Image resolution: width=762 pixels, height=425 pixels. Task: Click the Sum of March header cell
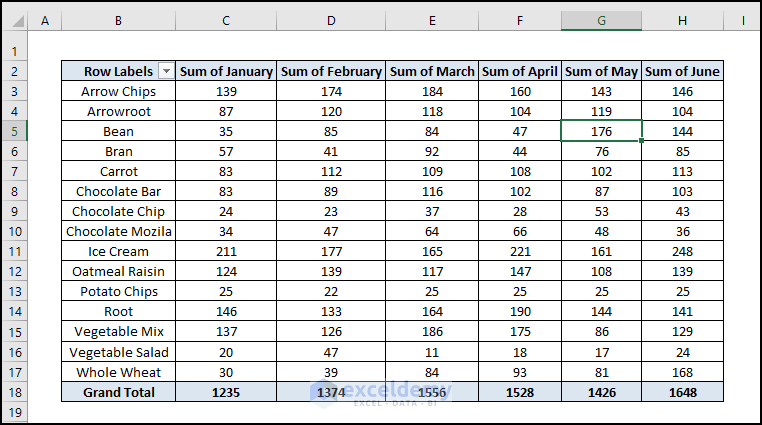point(432,71)
